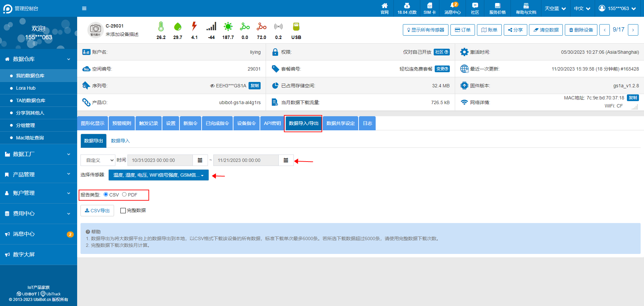The width and height of the screenshot is (644, 306).
Task: Click the GSM signal icon 0.2
Action: pos(278,26)
